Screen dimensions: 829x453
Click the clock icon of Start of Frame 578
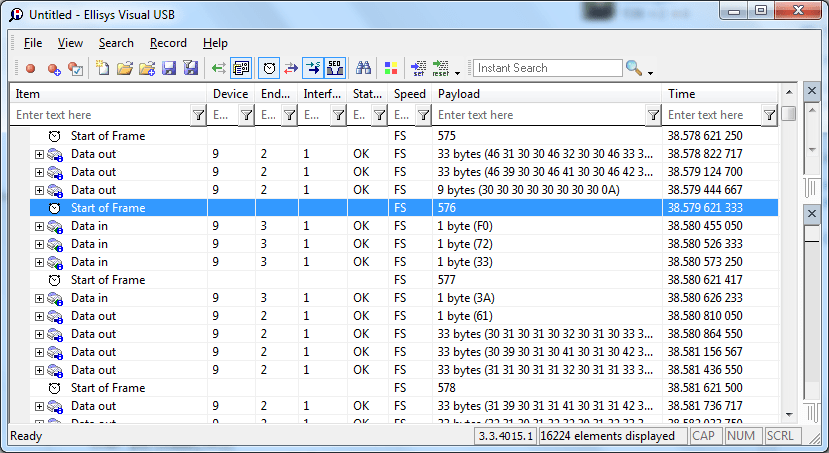tap(54, 388)
